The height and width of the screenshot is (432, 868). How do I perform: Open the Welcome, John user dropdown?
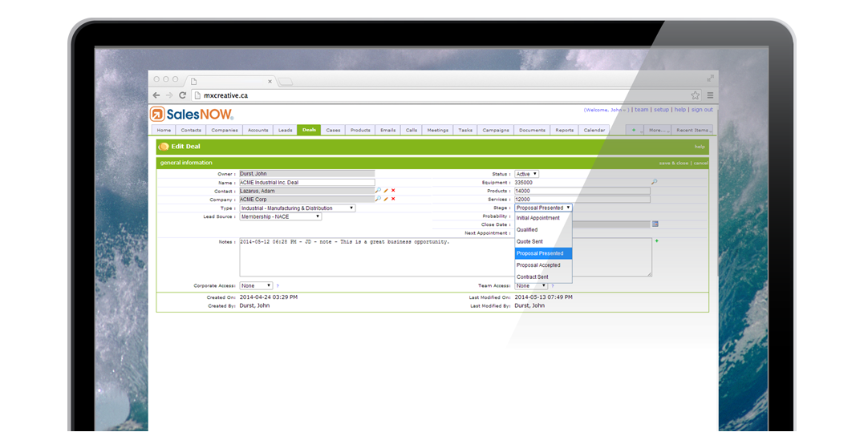tap(606, 110)
